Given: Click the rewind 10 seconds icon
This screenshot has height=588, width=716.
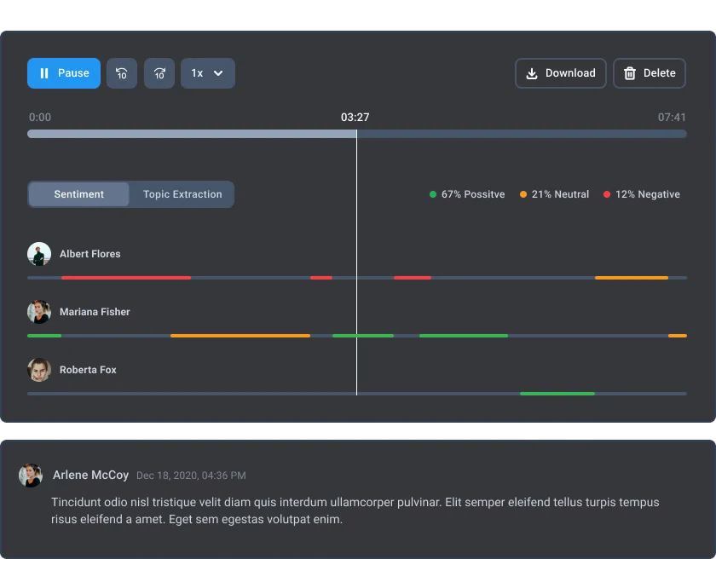Looking at the screenshot, I should point(121,73).
